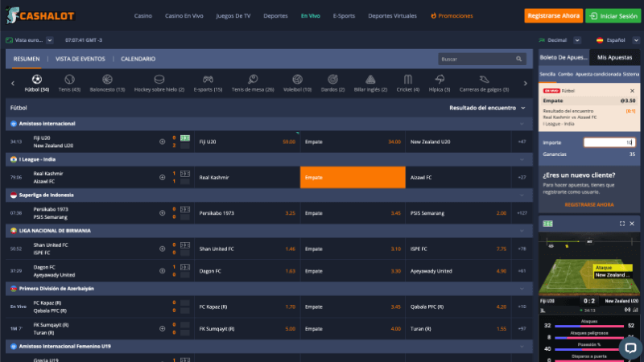644x362 pixels.
Task: Select the Apuesta condicionada bet tab
Action: (x=598, y=74)
